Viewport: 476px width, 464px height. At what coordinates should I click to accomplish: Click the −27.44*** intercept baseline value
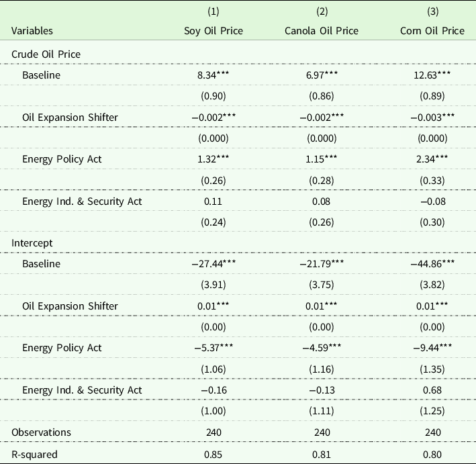[x=215, y=264]
